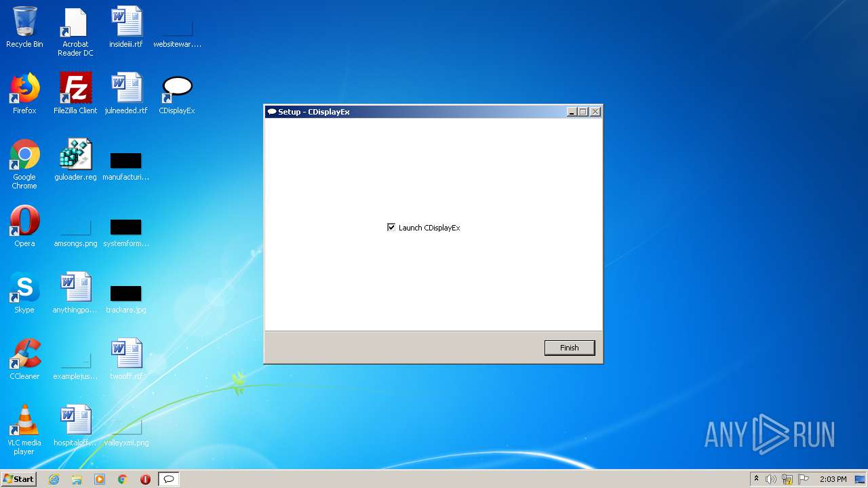Screen dimensions: 868x488
Task: Open the volume control tray icon
Action: pyautogui.click(x=771, y=479)
